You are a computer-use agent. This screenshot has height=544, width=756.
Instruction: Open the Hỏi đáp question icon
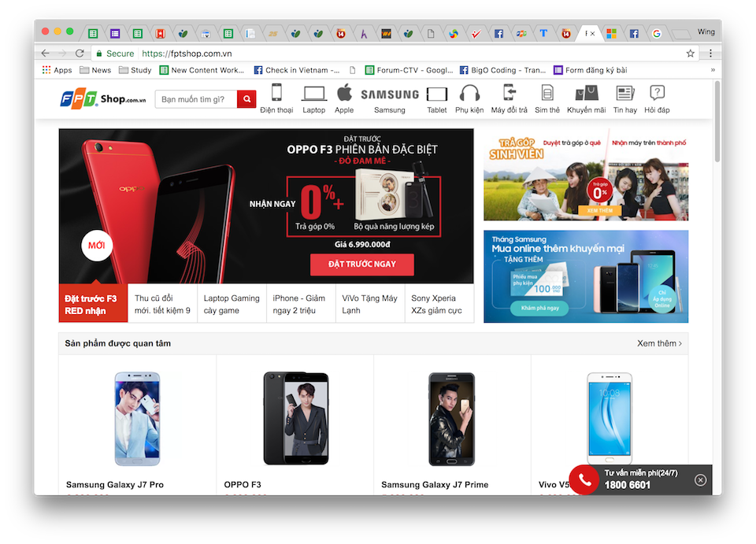pyautogui.click(x=657, y=93)
